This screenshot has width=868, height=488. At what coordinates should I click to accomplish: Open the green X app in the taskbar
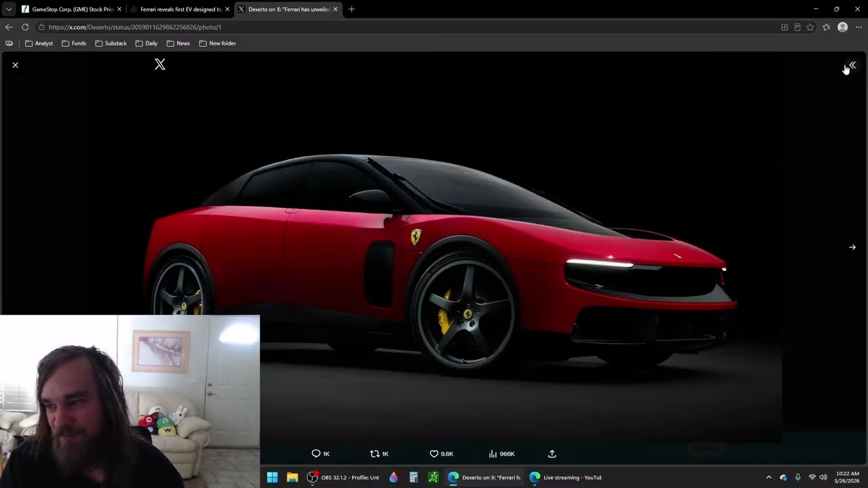tap(433, 477)
